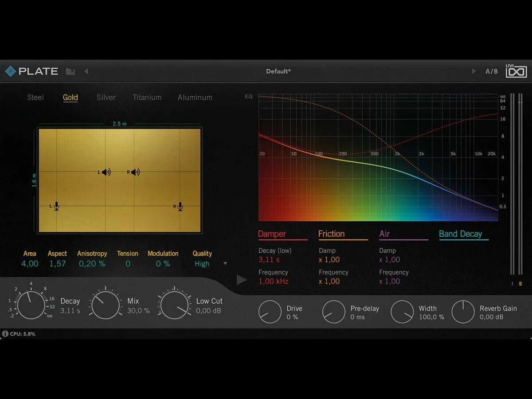Select the Gold plate material
Image resolution: width=532 pixels, height=399 pixels.
tap(70, 98)
